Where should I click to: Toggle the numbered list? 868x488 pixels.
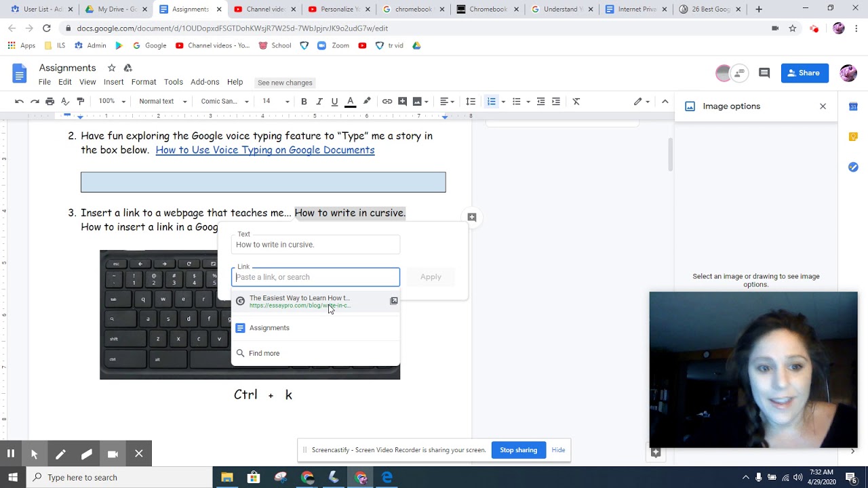coord(492,102)
